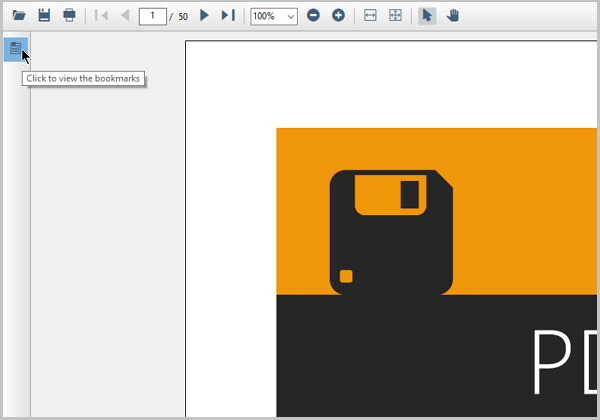Open a PDF file with the folder icon
600x420 pixels.
[19, 15]
